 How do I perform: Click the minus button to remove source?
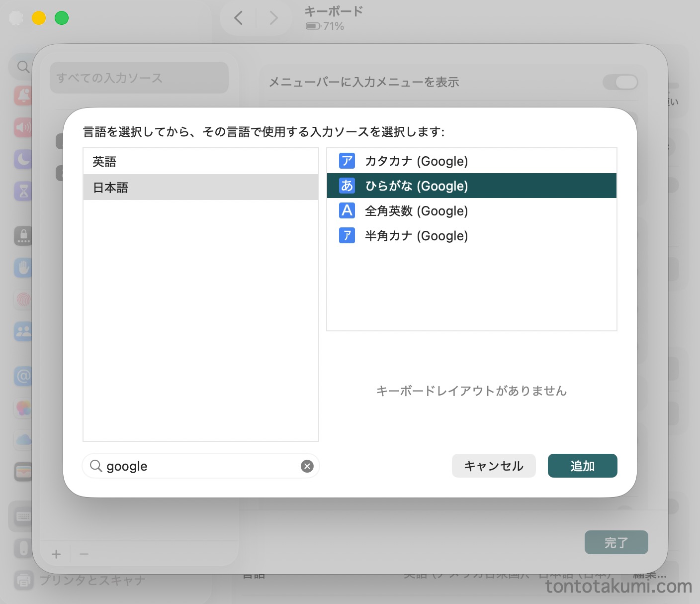(84, 554)
